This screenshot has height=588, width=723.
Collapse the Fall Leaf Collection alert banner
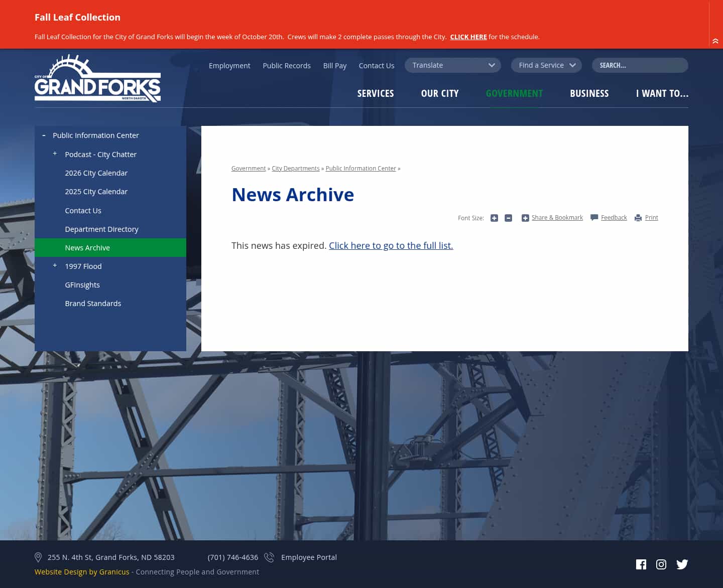point(715,41)
